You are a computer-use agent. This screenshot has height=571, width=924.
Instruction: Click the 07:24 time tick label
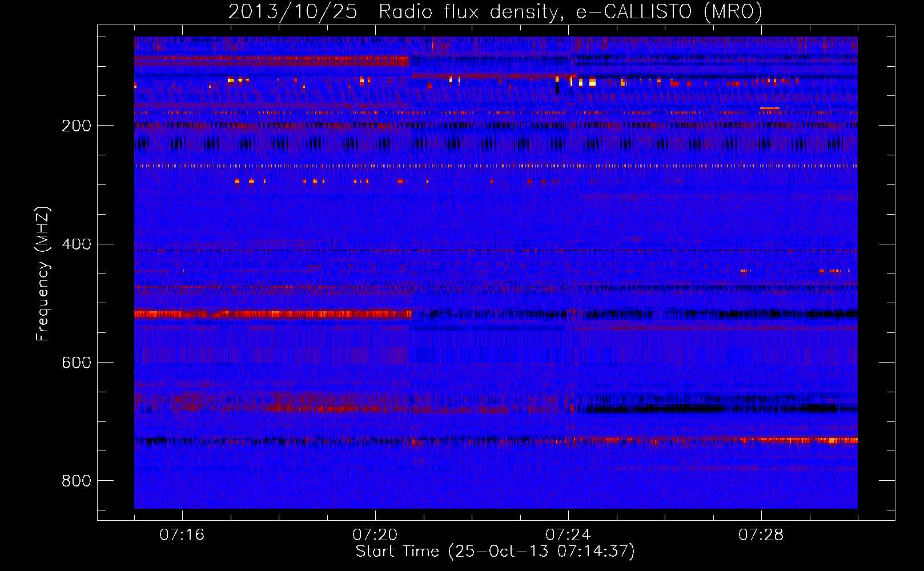[568, 534]
